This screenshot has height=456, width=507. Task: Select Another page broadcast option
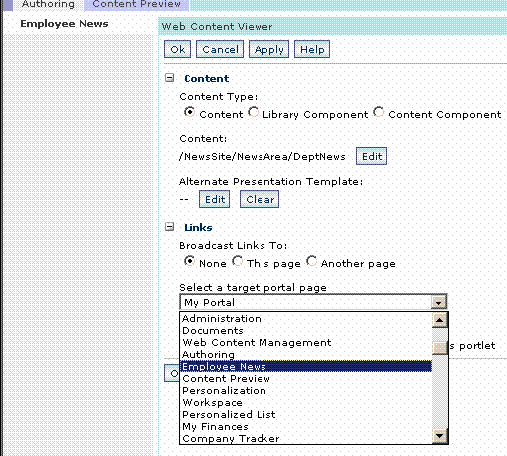click(311, 261)
